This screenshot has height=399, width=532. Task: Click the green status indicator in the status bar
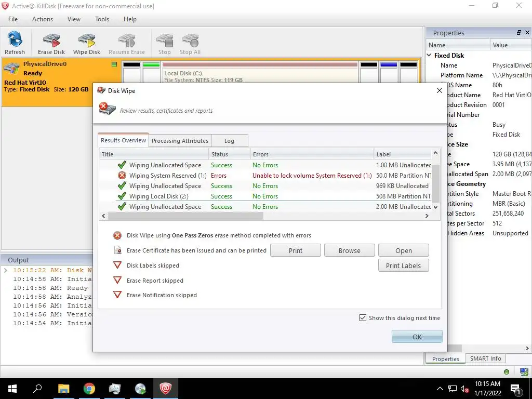coord(507,372)
